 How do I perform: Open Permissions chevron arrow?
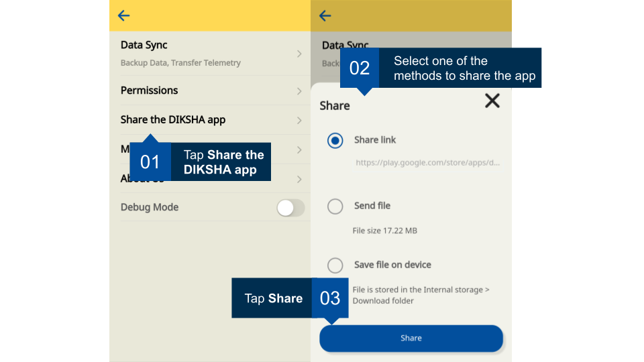click(x=299, y=91)
